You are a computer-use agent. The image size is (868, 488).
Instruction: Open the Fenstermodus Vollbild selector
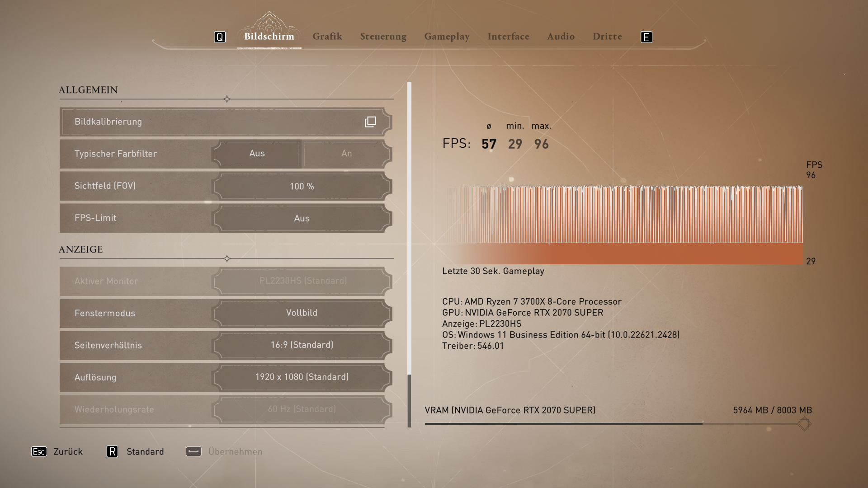coord(302,313)
